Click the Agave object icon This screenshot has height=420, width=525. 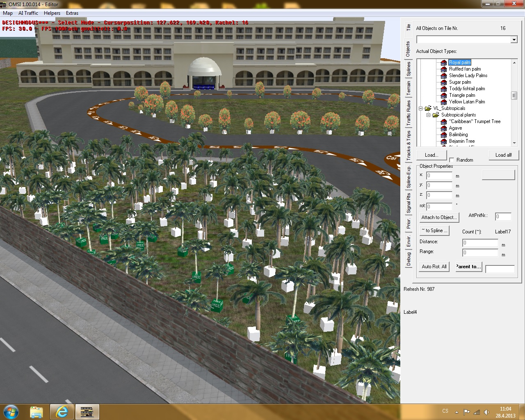click(443, 128)
